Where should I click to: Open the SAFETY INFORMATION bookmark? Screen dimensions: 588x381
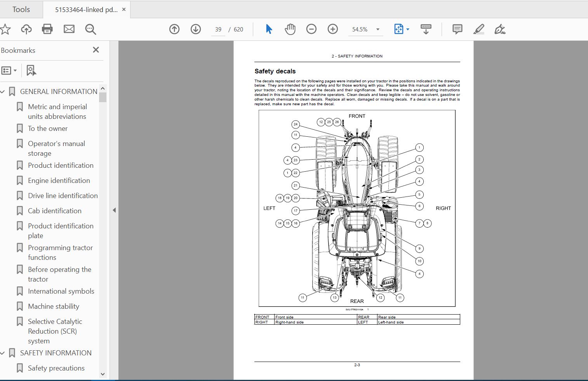click(x=56, y=353)
